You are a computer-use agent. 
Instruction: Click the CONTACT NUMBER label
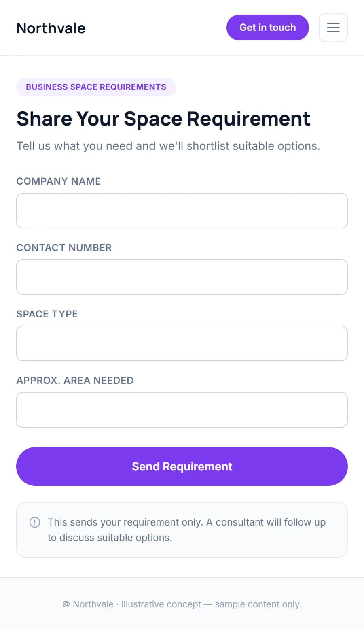point(64,247)
